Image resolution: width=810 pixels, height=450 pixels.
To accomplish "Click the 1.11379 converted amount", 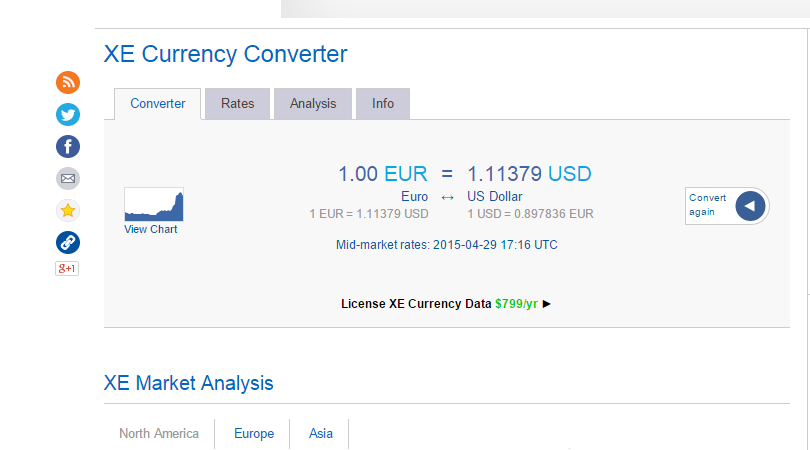I will (x=504, y=174).
